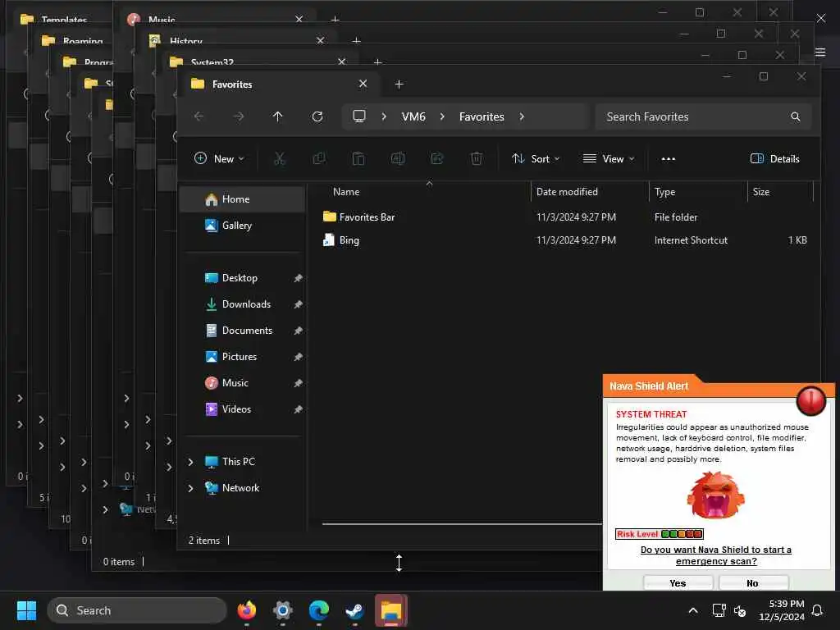Launch Firefox from the taskbar
The width and height of the screenshot is (840, 630).
246,610
